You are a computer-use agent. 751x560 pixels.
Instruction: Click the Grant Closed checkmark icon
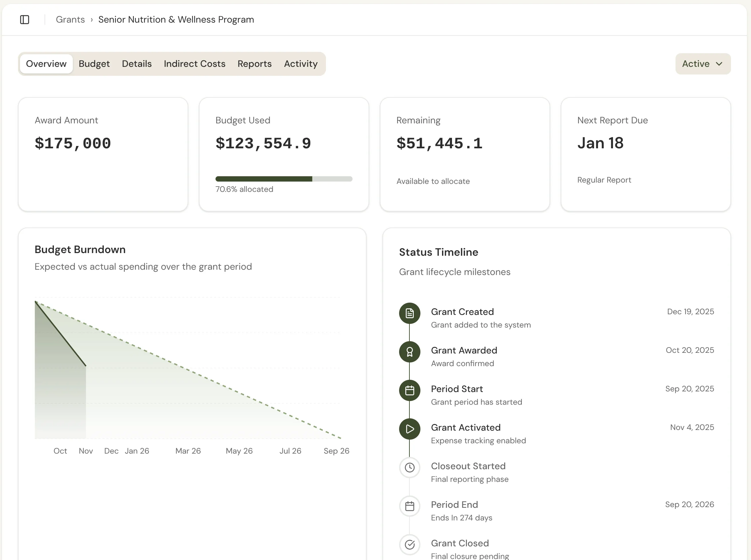tap(409, 545)
